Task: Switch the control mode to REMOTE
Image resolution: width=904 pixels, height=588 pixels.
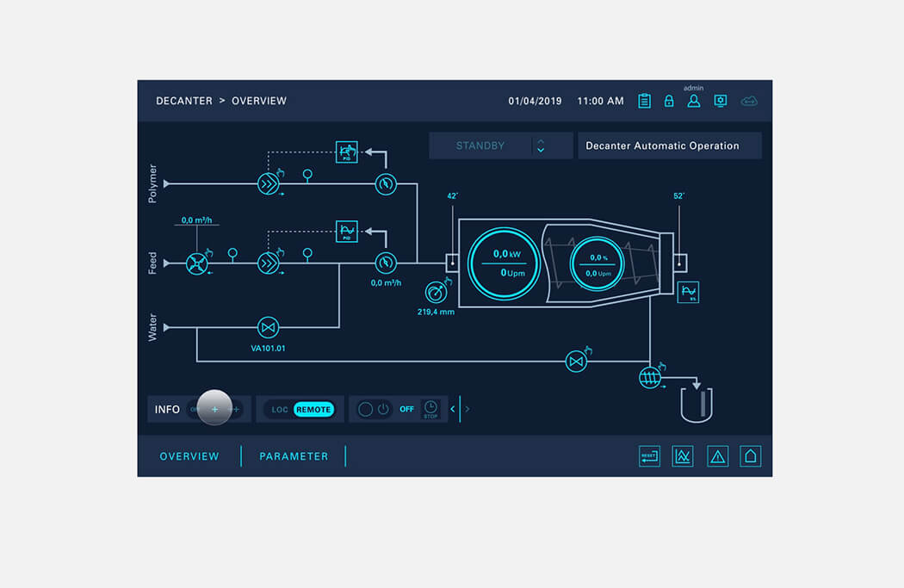Action: (x=313, y=410)
